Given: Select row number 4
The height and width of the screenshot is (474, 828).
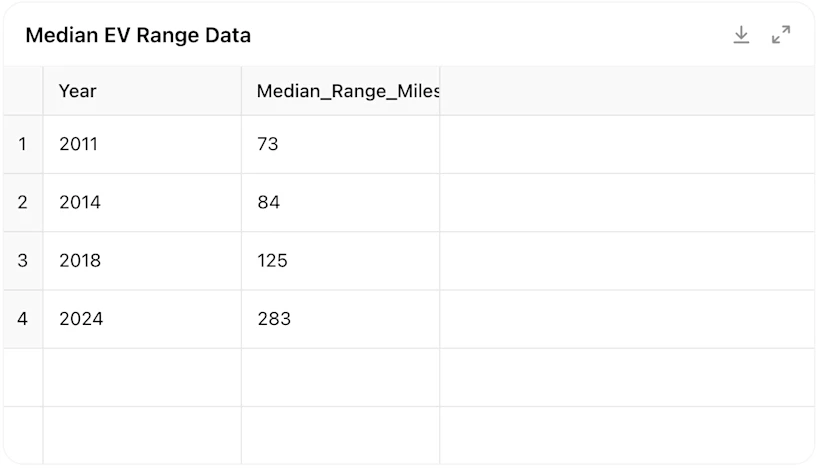Looking at the screenshot, I should point(23,319).
